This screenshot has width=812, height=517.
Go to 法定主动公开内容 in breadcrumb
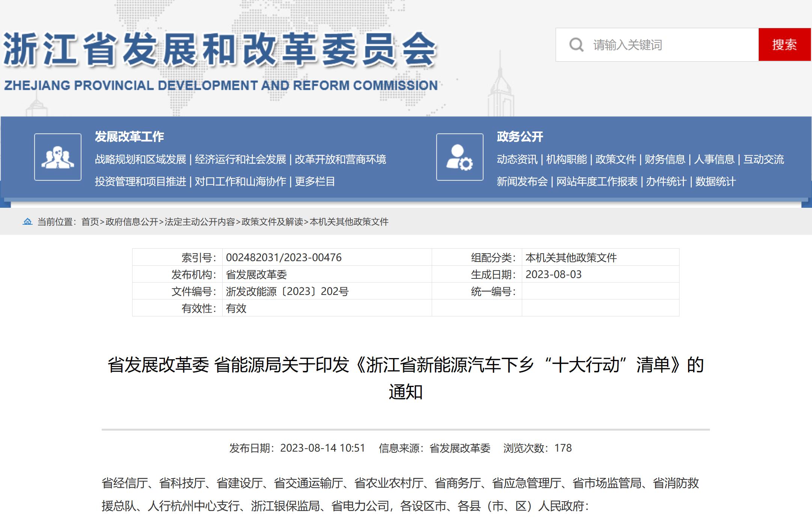click(x=200, y=222)
